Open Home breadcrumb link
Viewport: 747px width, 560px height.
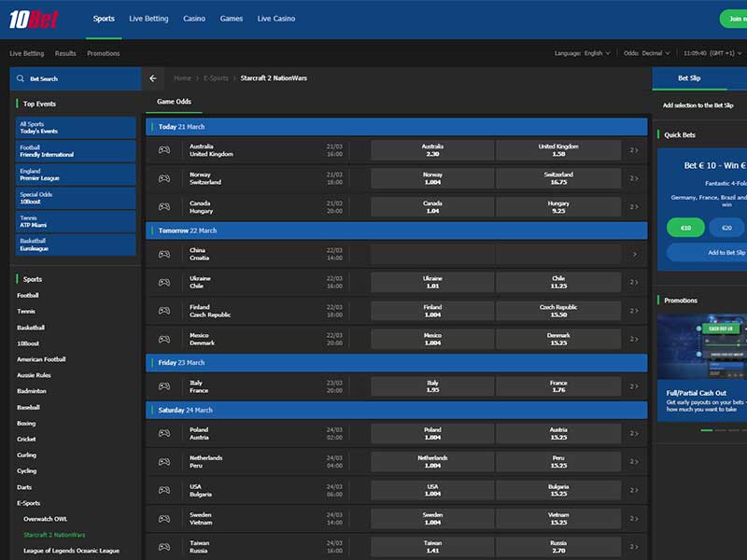(182, 78)
